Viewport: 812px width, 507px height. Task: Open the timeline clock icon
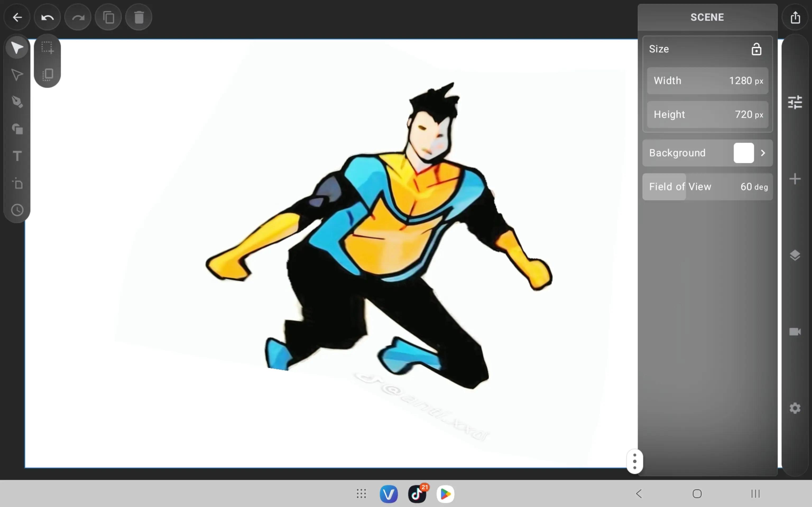17,210
